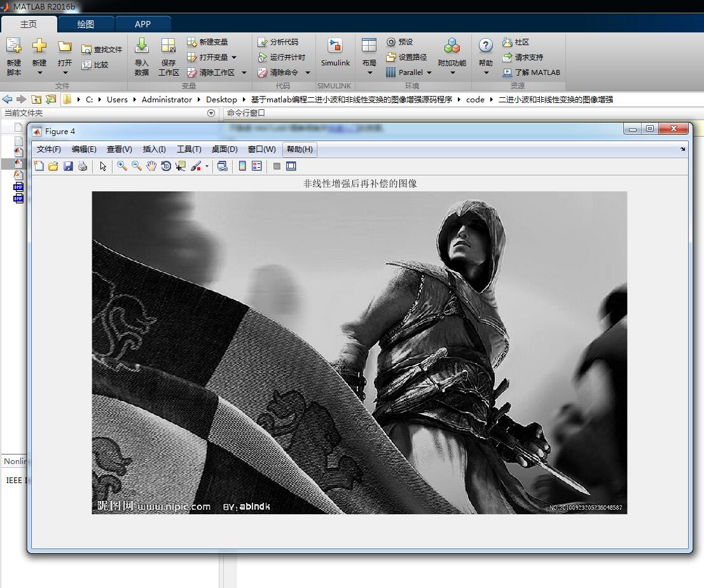Expand the Parallel dropdown
This screenshot has width=704, height=588.
408,72
